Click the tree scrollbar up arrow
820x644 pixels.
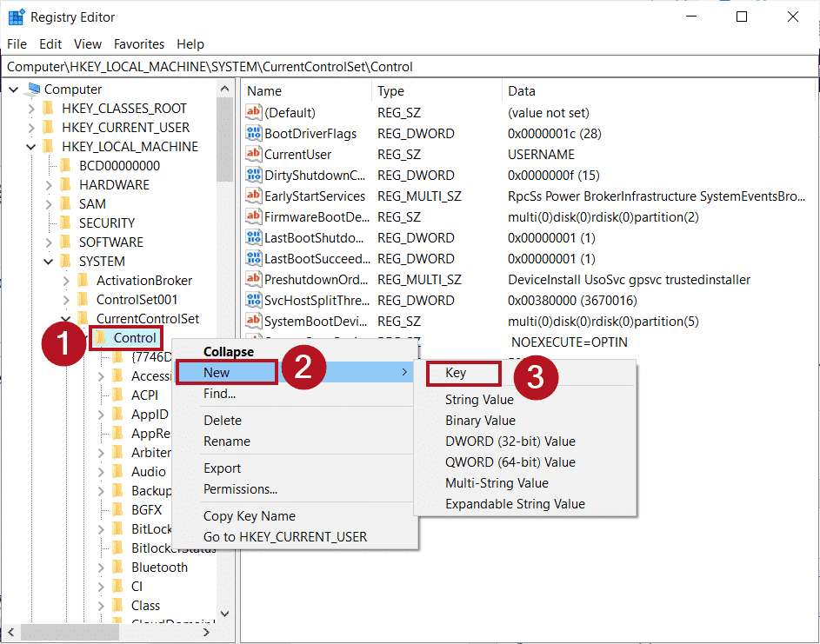225,89
